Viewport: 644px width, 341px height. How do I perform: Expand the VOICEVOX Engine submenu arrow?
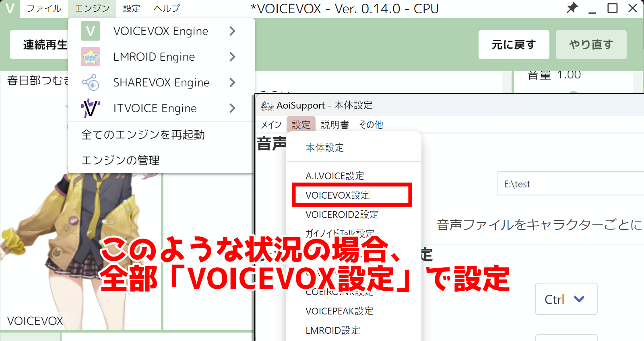pyautogui.click(x=232, y=31)
